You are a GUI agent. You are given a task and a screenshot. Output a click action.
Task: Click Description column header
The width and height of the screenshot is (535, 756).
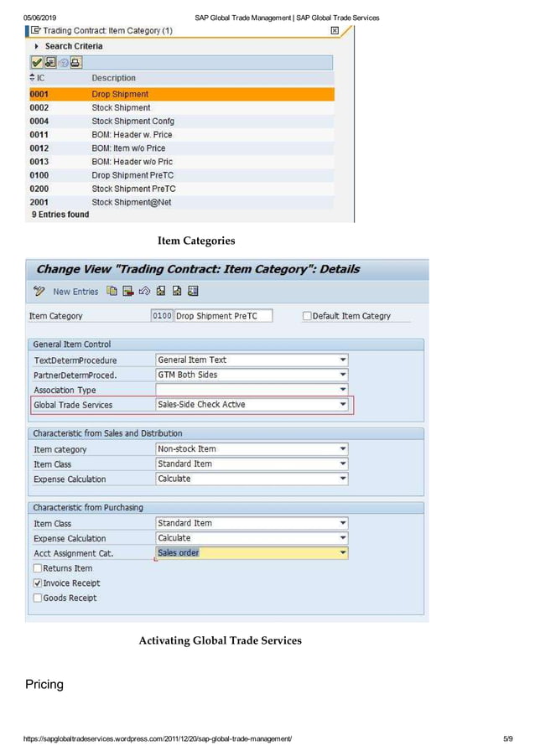(x=114, y=78)
